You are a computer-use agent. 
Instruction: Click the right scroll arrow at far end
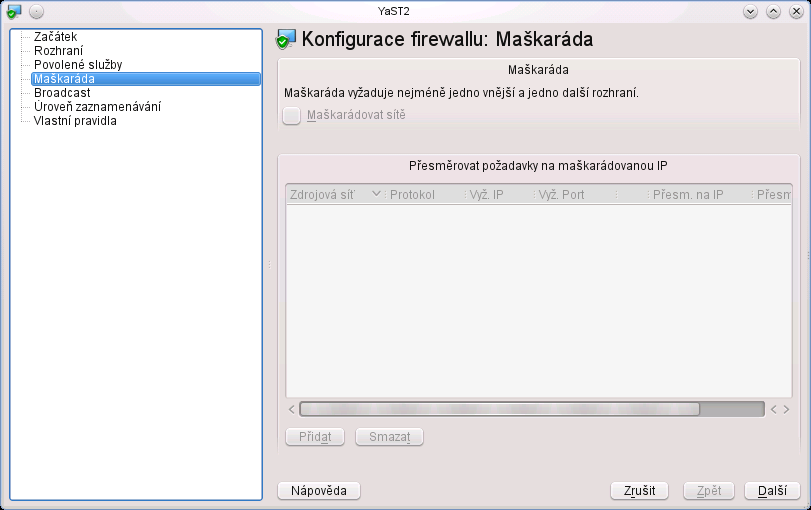[786, 409]
